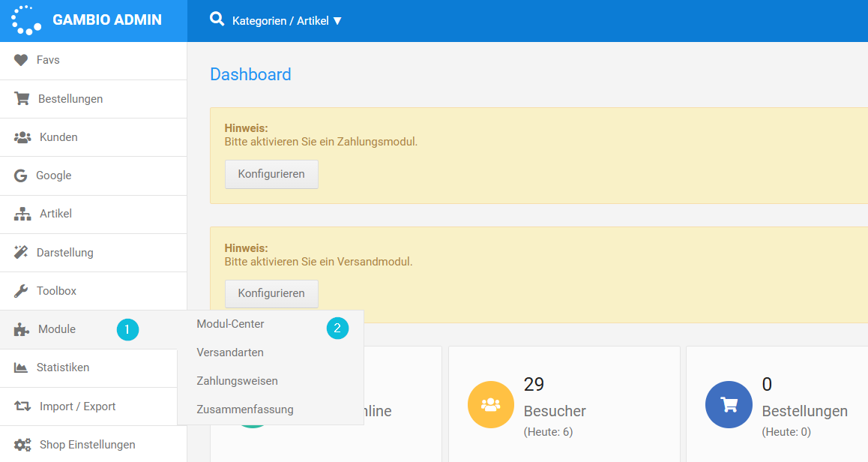This screenshot has width=868, height=462.
Task: Open the Bestellungen sidebar menu
Action: 94,99
